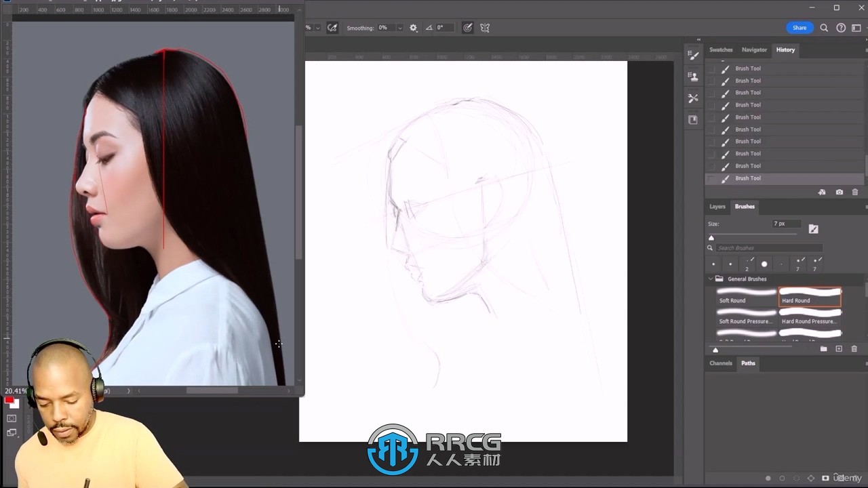The width and height of the screenshot is (868, 488).
Task: Select the History tab
Action: 785,49
